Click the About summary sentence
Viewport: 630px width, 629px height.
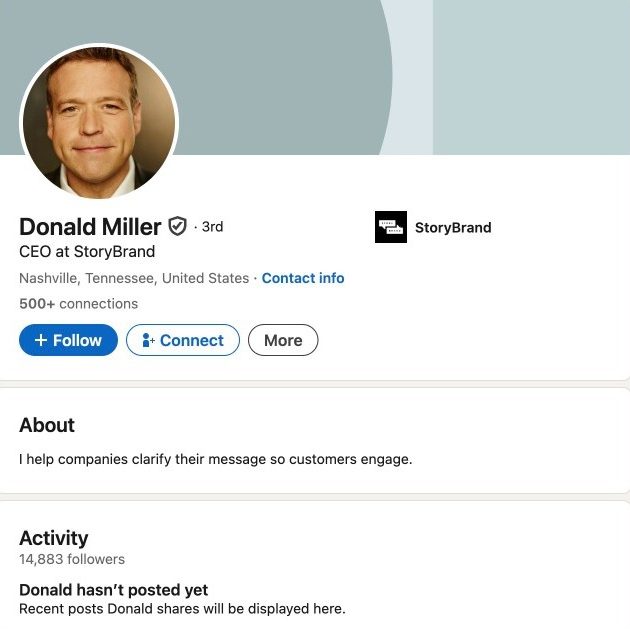(216, 459)
